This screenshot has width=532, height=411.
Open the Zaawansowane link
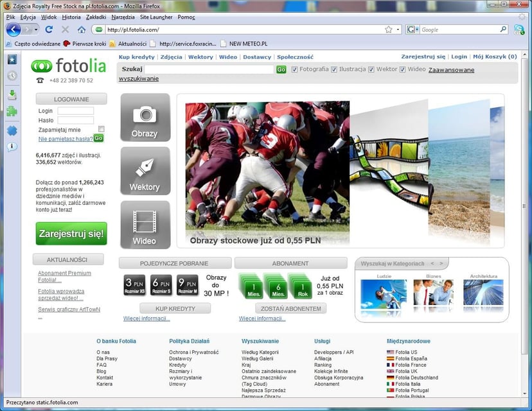point(451,70)
